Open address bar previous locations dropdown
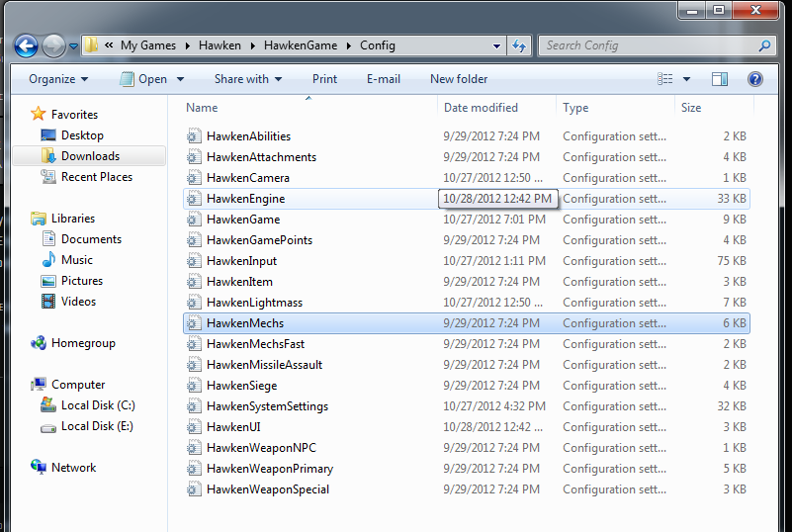The image size is (792, 532). point(496,45)
